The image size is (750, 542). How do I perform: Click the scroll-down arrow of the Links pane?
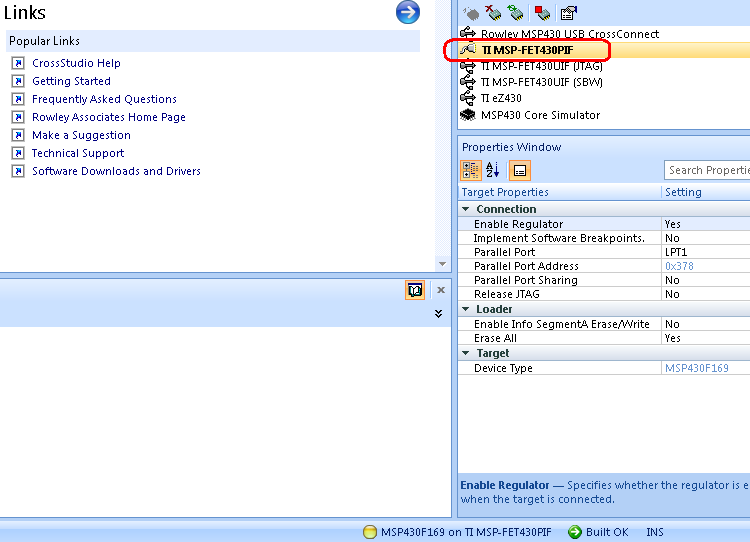(x=442, y=264)
